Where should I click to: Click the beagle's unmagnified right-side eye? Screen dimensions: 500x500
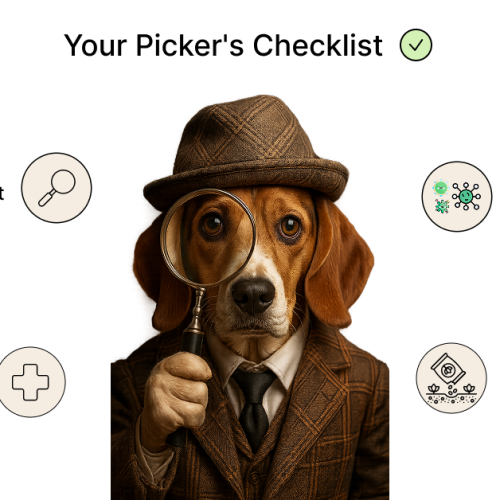[x=289, y=228]
